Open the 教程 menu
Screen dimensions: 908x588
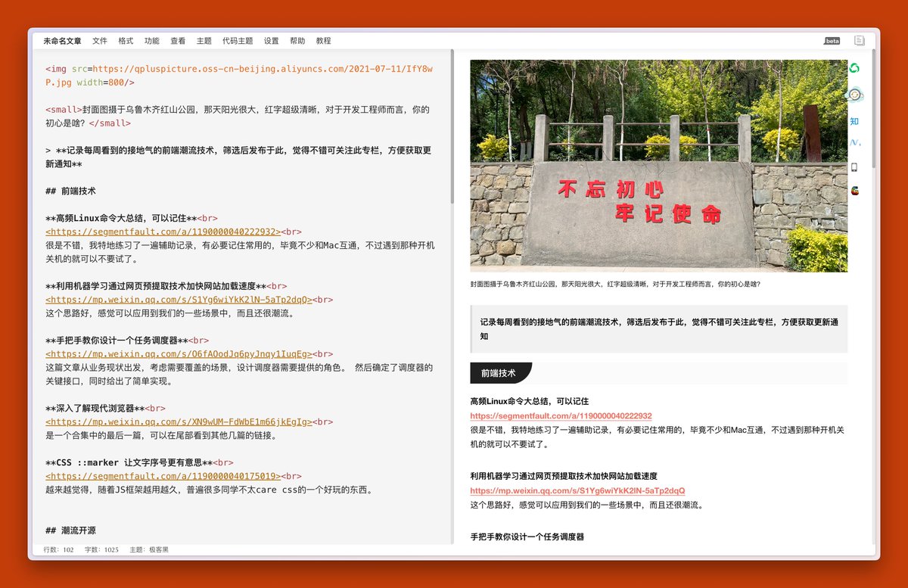pos(324,41)
